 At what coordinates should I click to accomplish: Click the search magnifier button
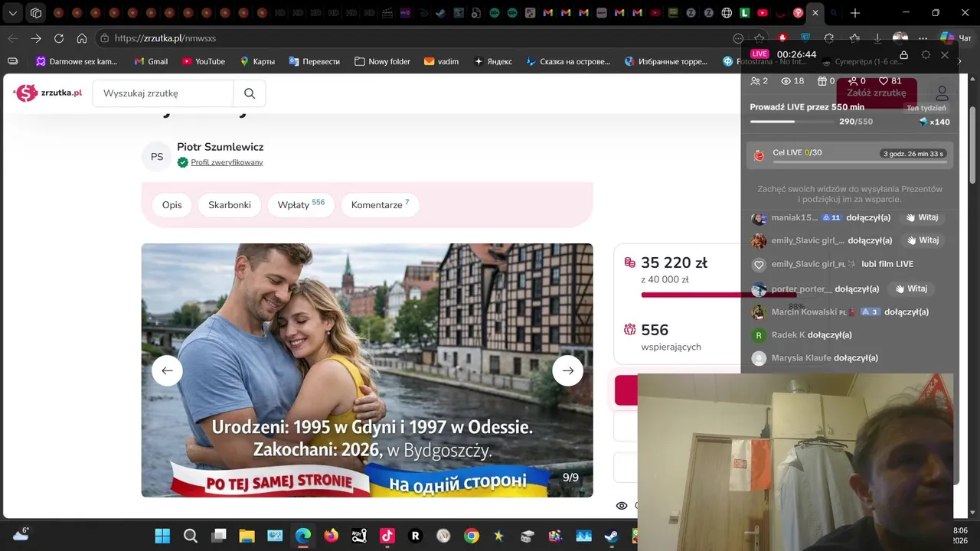250,93
